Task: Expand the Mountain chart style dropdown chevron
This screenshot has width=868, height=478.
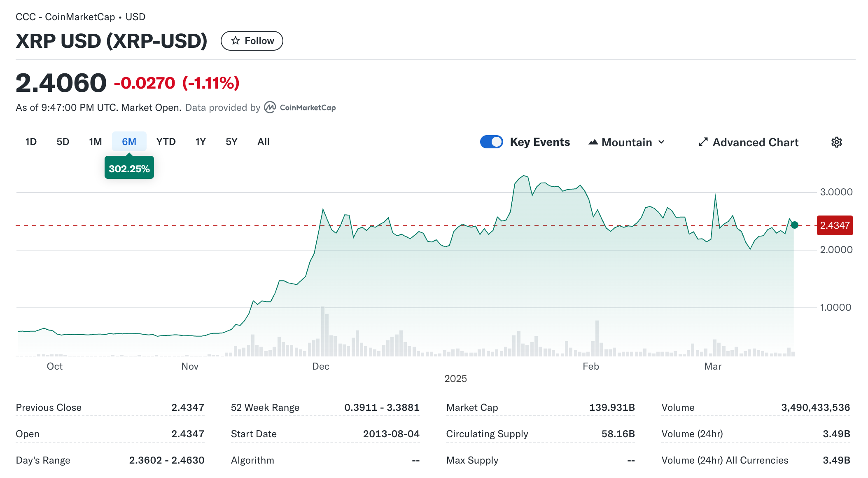Action: [x=661, y=142]
